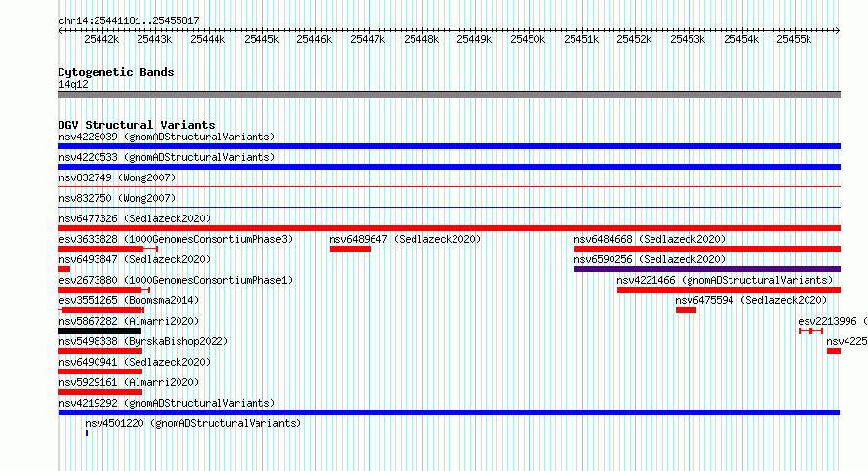Screen dimensions: 868x471
Task: Click the DGV Structural Variants track title
Action: click(x=137, y=125)
